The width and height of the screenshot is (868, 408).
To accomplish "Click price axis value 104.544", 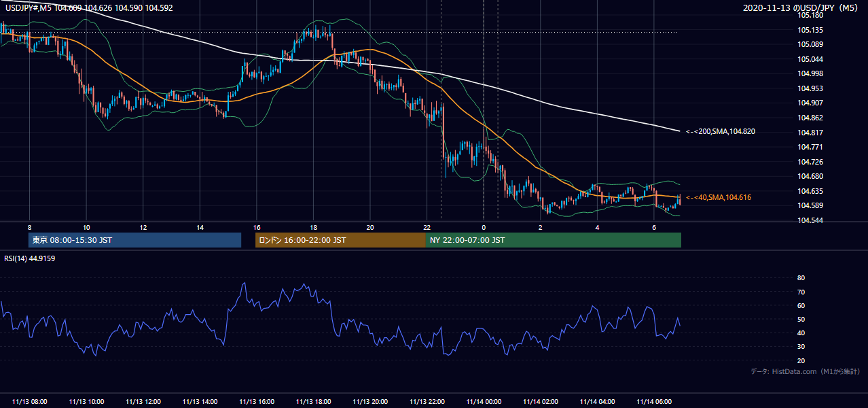I will tap(810, 220).
